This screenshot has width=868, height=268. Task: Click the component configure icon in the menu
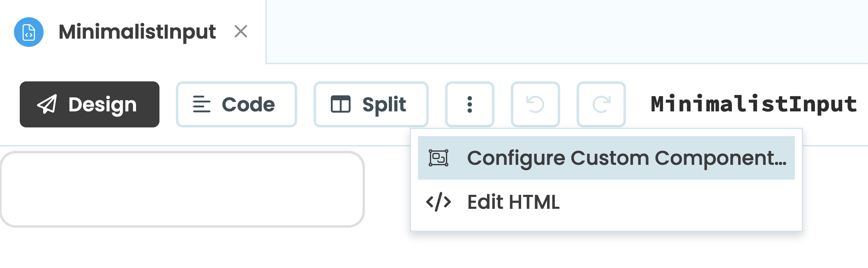(438, 157)
